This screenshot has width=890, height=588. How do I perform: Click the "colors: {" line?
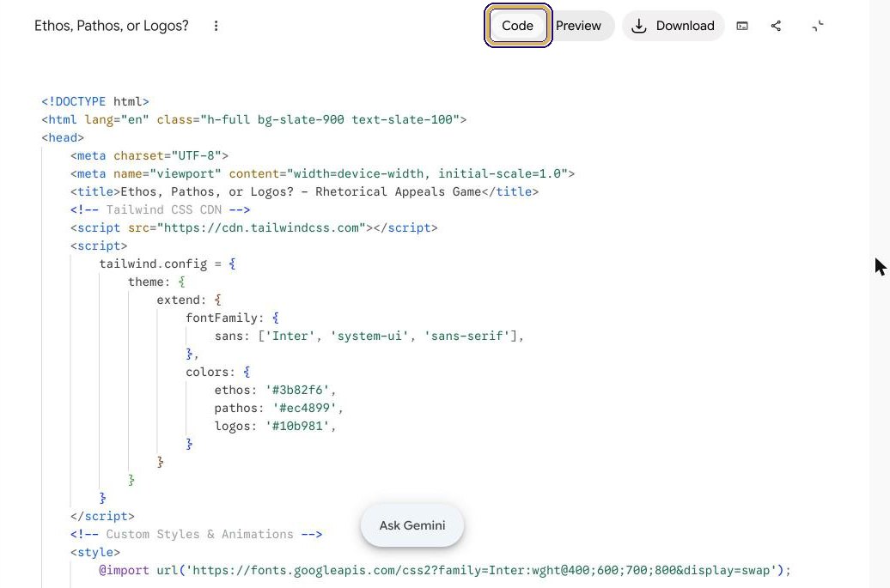click(218, 372)
